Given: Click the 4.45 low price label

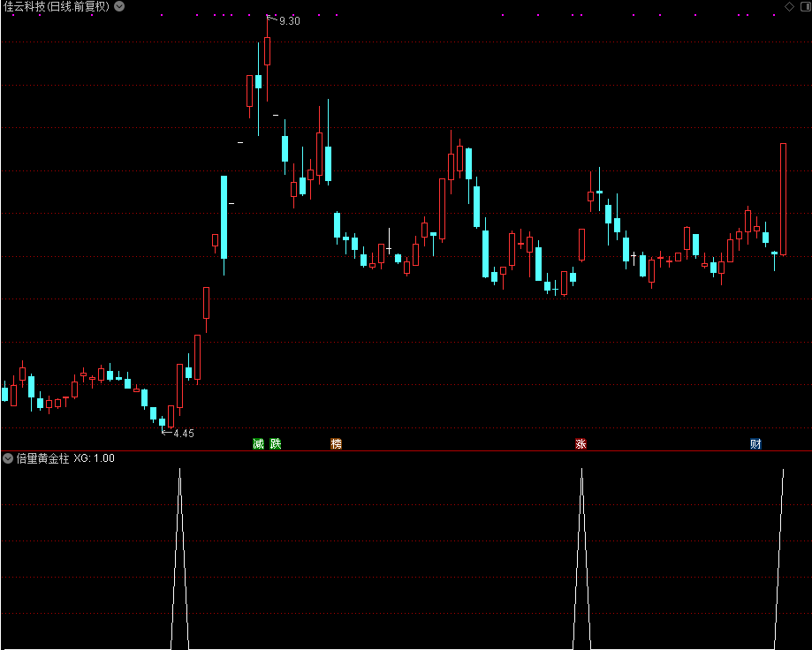Looking at the screenshot, I should pyautogui.click(x=184, y=434).
